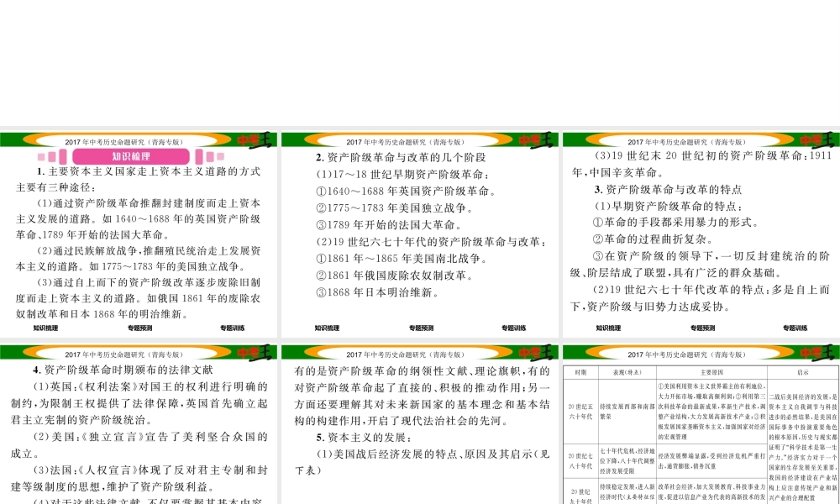This screenshot has width=840, height=504.
Task: Open 专题训练 link on the 革命与改革的特点 slide
Action: click(795, 328)
